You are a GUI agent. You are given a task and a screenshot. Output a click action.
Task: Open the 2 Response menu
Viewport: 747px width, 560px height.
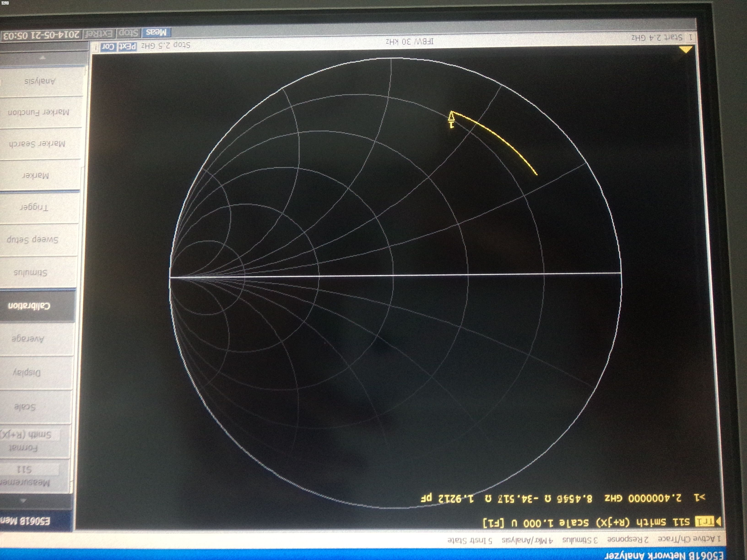click(x=628, y=539)
